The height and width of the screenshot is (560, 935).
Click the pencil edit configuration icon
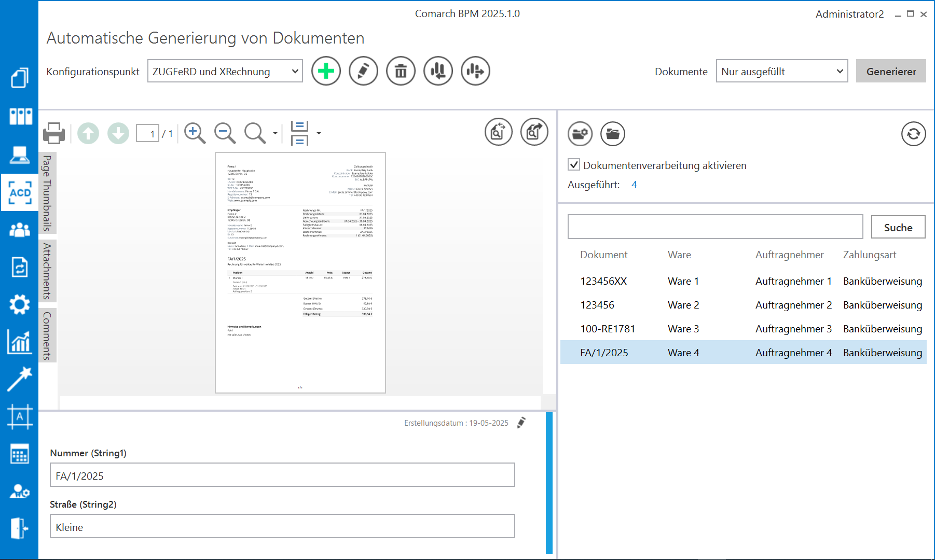(363, 71)
